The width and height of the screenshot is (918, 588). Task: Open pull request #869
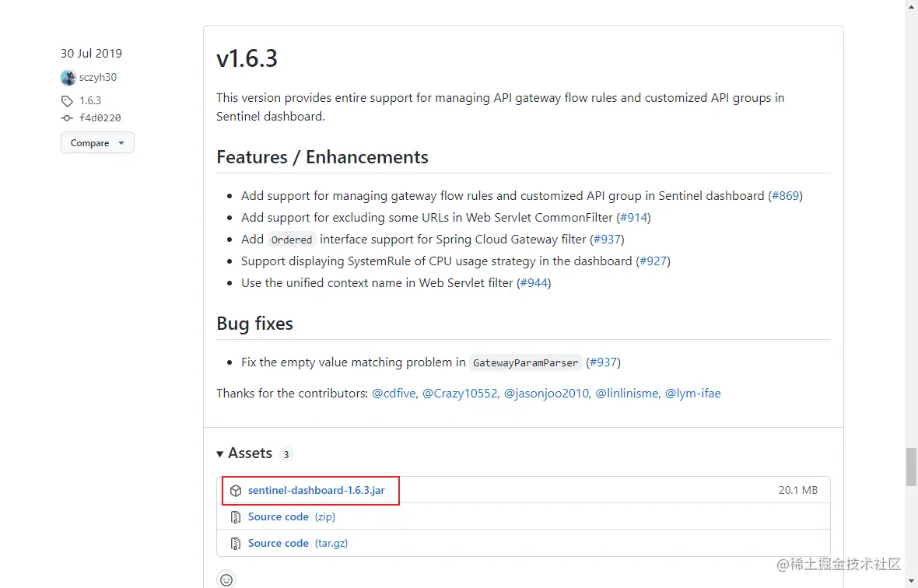click(x=785, y=196)
